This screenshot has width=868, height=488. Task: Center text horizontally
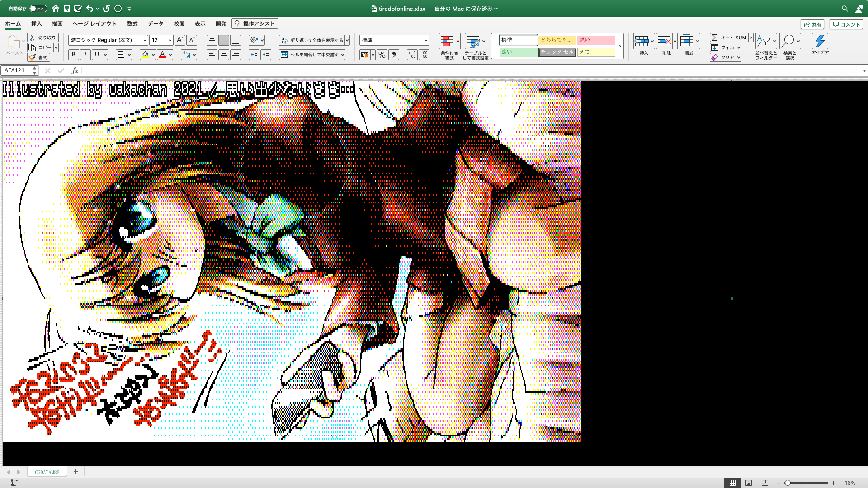click(224, 55)
